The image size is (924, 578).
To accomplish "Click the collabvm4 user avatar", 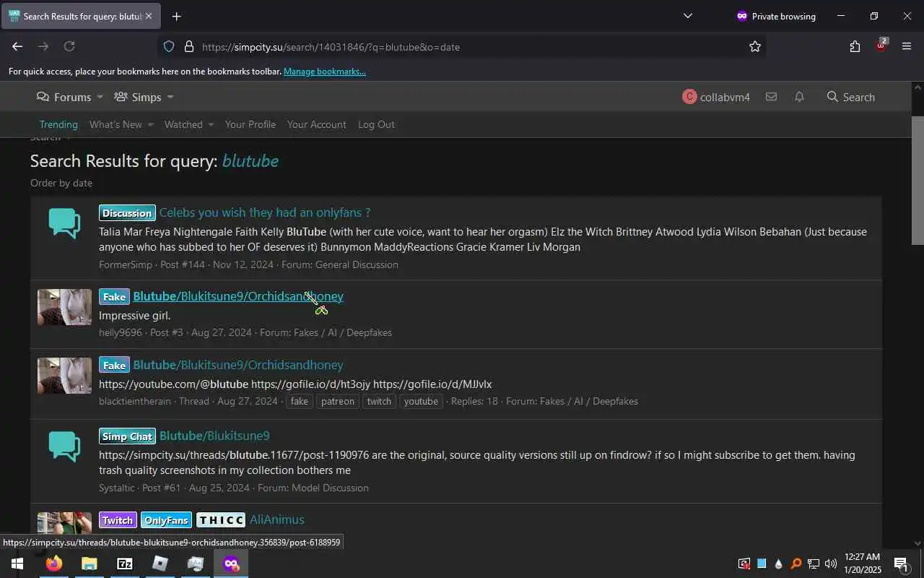I will click(689, 97).
